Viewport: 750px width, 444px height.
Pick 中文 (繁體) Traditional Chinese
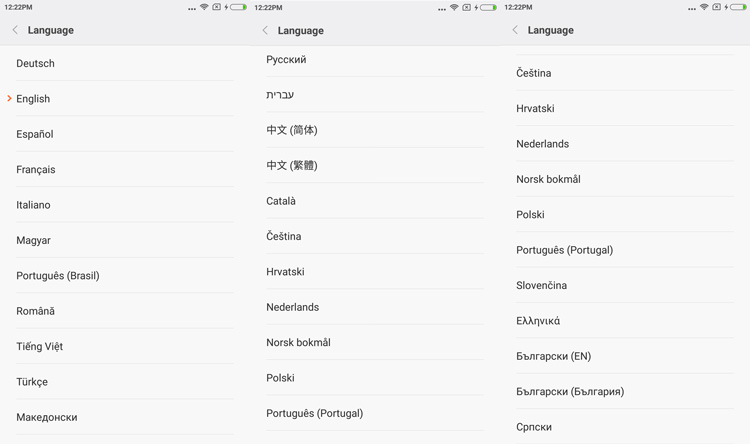pos(292,165)
